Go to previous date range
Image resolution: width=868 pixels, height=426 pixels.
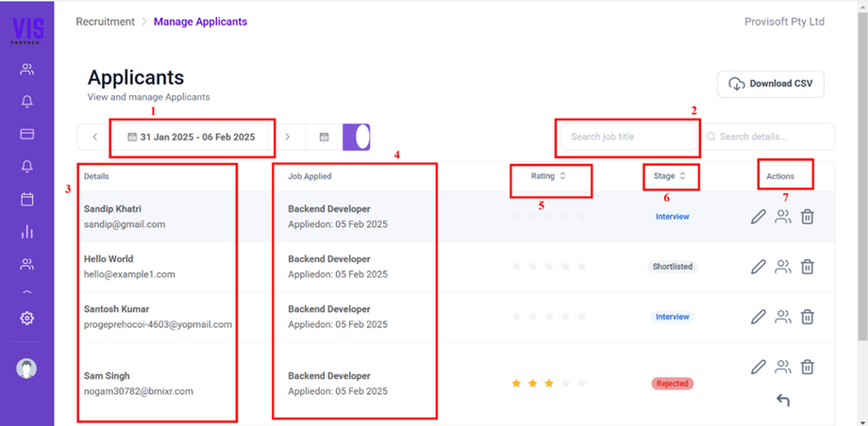(95, 138)
